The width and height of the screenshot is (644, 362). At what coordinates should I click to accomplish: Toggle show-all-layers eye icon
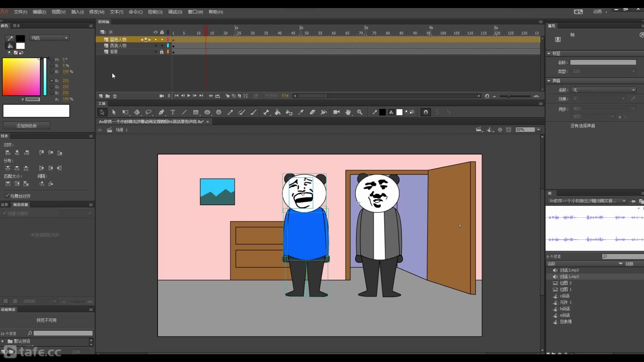point(155,32)
